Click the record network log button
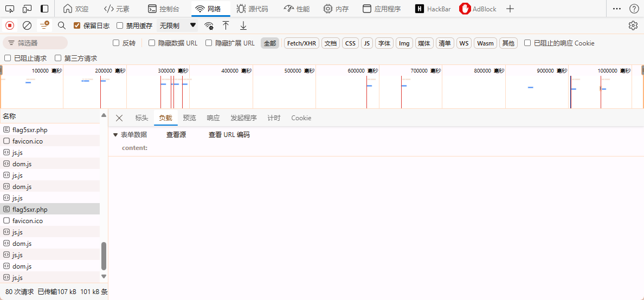Screen dimensions: 644x300 (10, 25)
